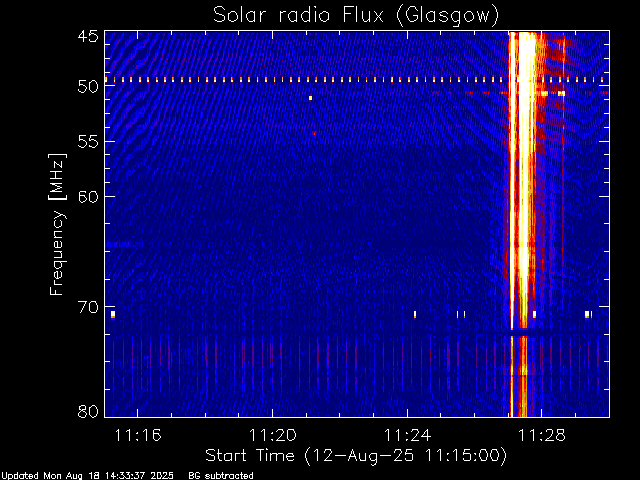The image size is (640, 480).
Task: Click the small red dot near 54 MHz
Action: 314,133
